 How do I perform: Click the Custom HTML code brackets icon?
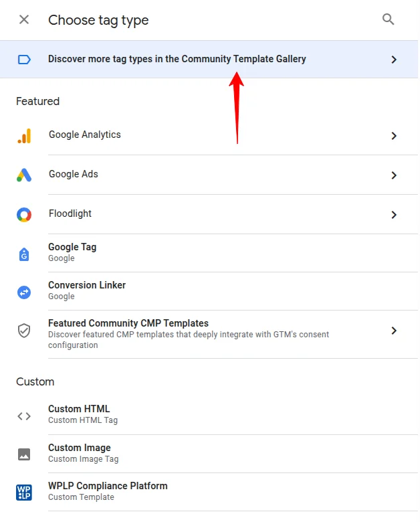[x=24, y=416]
